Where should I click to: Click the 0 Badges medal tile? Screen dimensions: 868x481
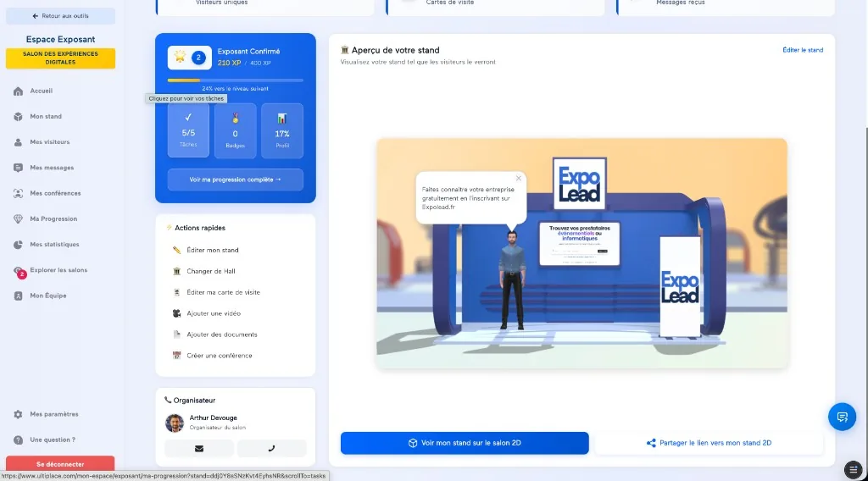(x=236, y=130)
